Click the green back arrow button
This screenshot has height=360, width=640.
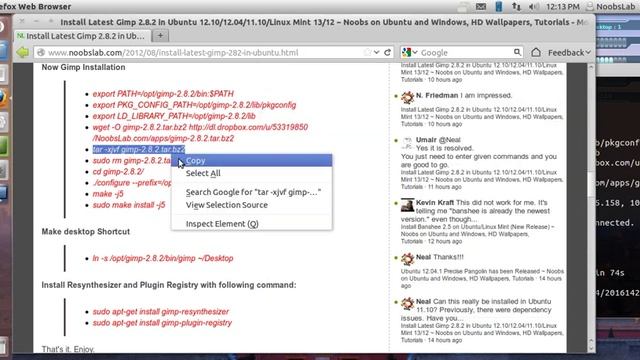point(22,52)
